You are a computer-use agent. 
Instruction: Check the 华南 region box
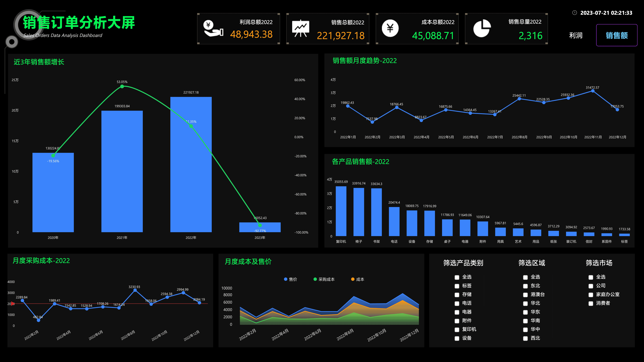[x=525, y=321]
